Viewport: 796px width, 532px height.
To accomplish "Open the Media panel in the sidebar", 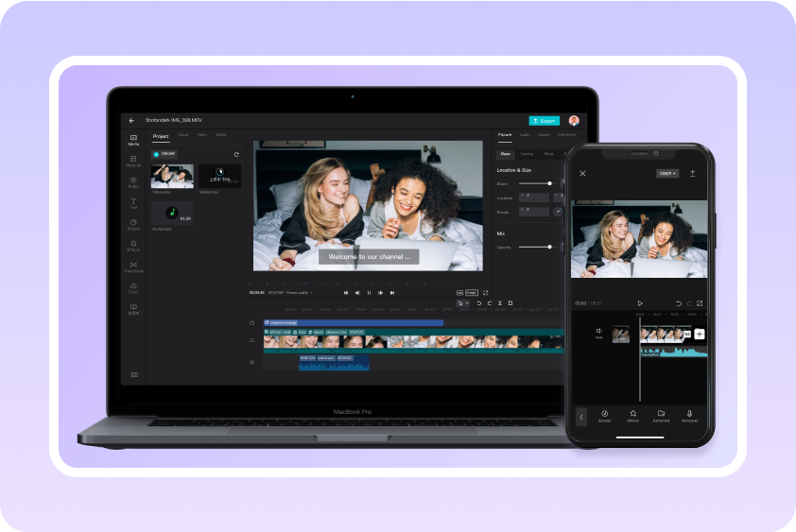I will point(133,139).
